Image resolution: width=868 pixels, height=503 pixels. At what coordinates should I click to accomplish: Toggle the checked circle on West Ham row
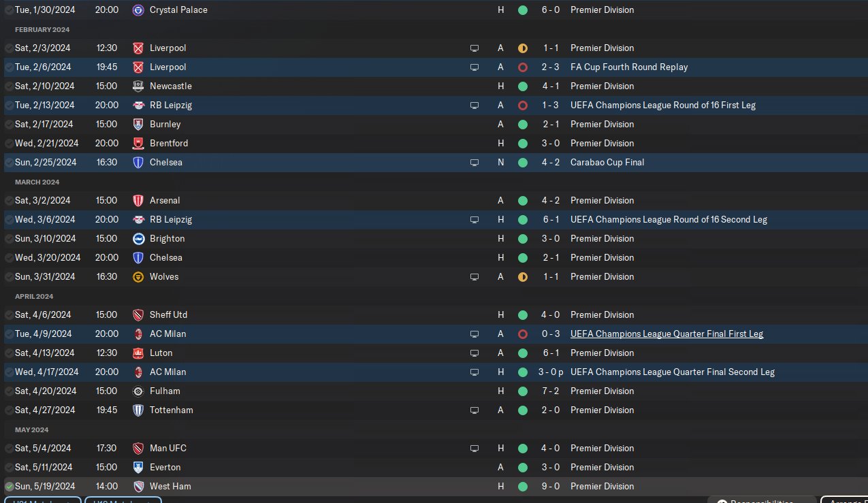9,487
